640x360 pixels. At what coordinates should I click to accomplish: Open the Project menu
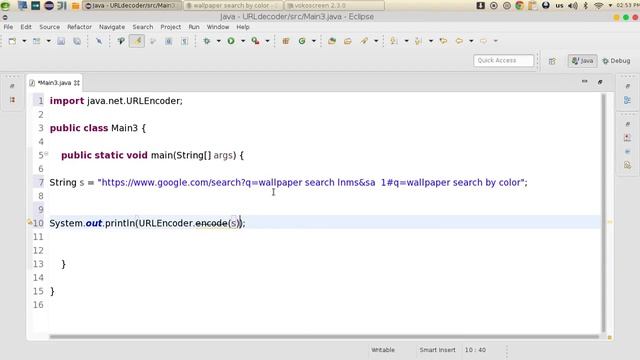(x=171, y=27)
